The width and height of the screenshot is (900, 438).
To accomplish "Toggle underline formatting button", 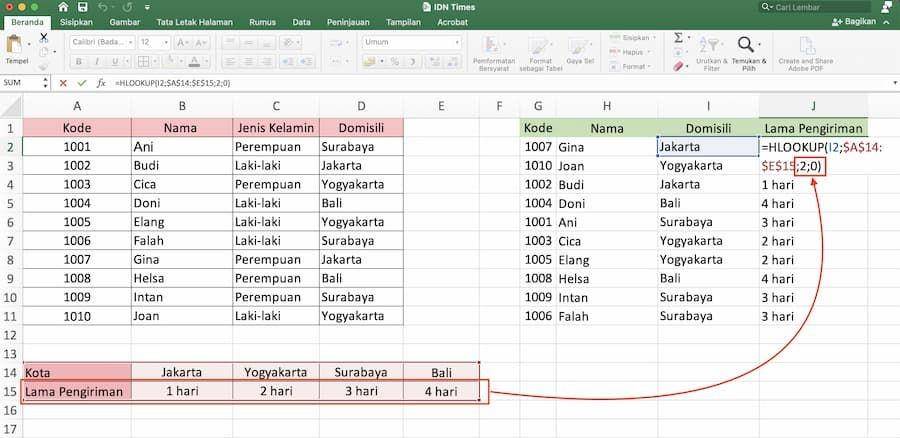I will click(x=114, y=61).
